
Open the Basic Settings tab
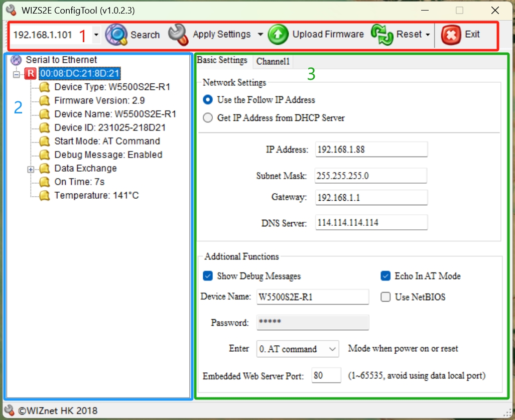(x=222, y=60)
